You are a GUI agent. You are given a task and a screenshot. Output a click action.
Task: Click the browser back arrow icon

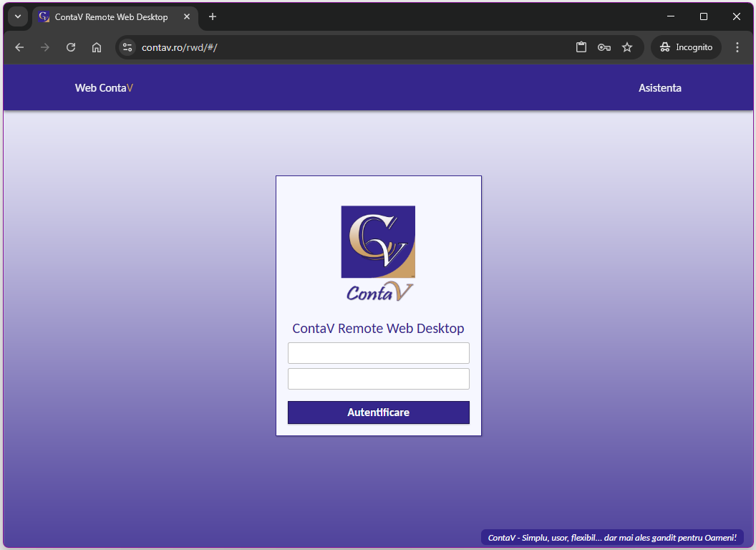pyautogui.click(x=19, y=47)
